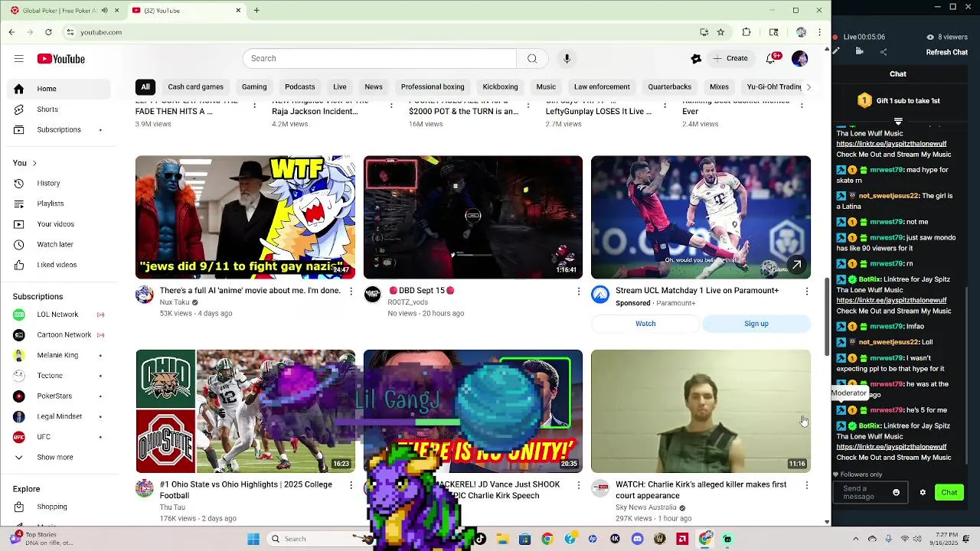Open the Windows Start menu
This screenshot has height=551, width=980.
click(253, 539)
